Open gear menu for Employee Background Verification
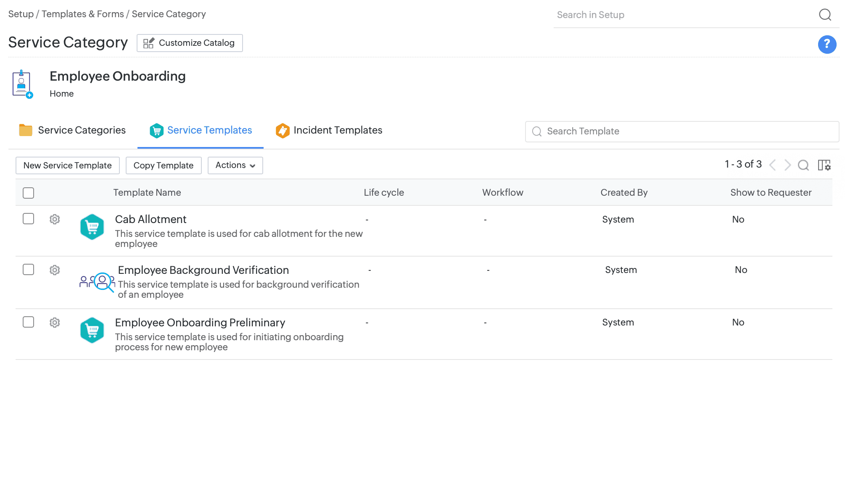The width and height of the screenshot is (845, 504). point(55,270)
